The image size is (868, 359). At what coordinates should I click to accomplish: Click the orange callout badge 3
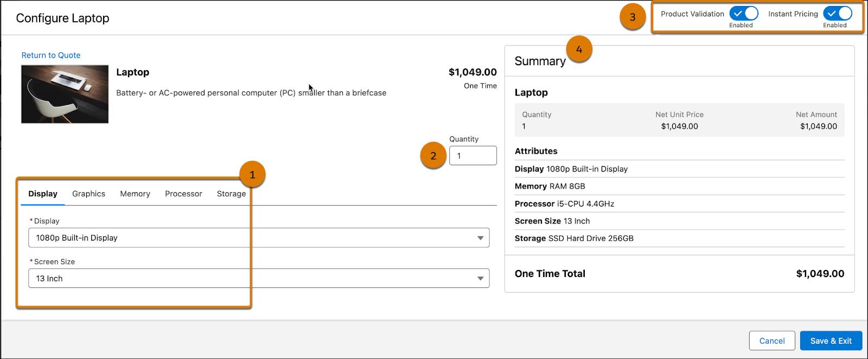tap(632, 17)
